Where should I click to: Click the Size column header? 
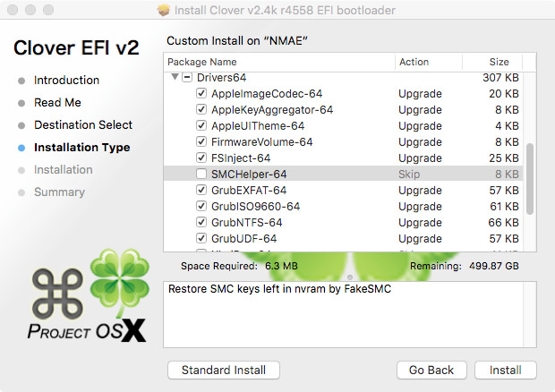492,62
